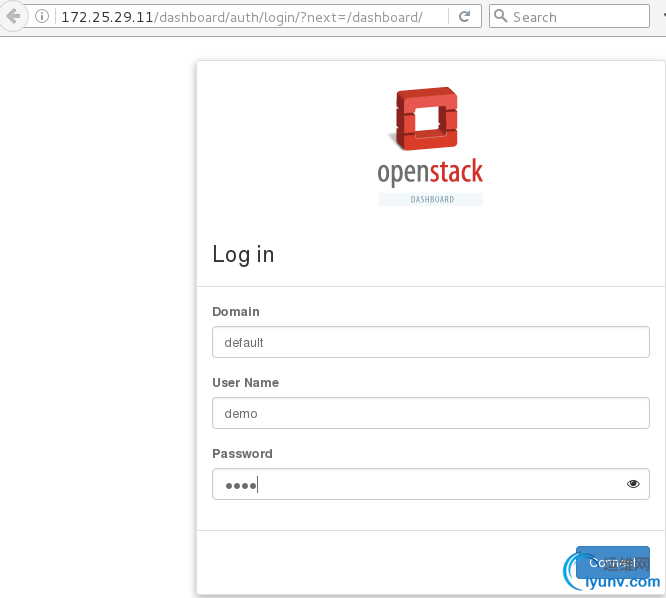
Task: Focus the User Name input field
Action: [431, 413]
